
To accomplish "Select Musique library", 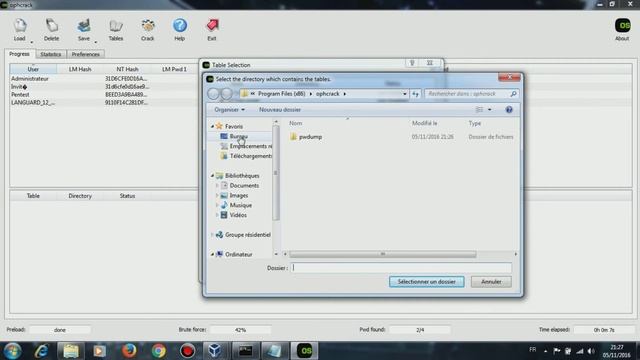I will [240, 205].
